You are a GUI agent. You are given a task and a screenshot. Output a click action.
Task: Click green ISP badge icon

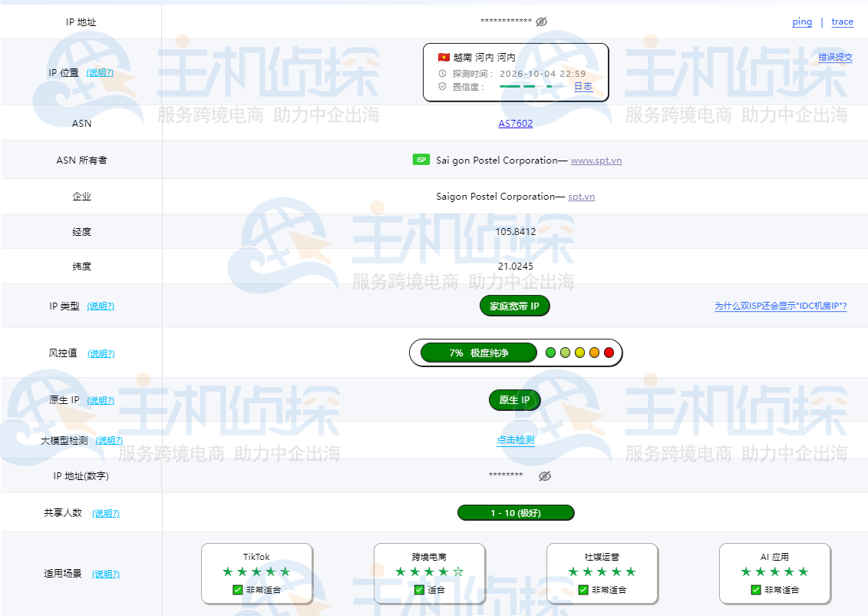[421, 160]
